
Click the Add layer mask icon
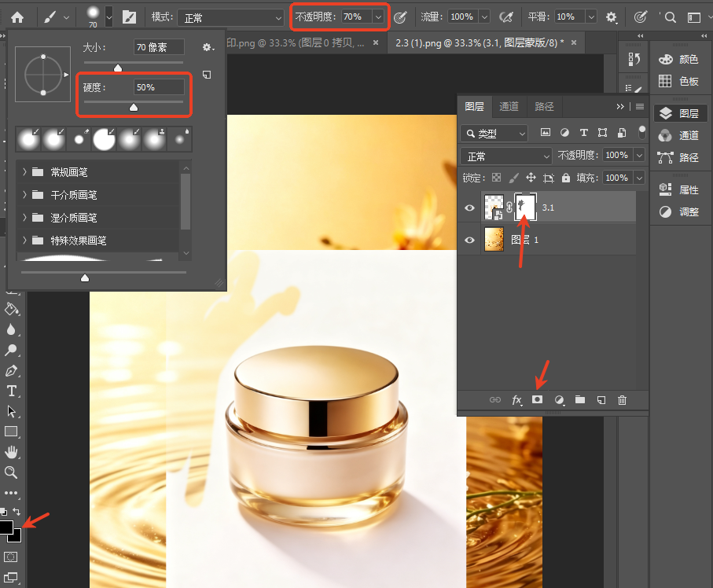[538, 400]
